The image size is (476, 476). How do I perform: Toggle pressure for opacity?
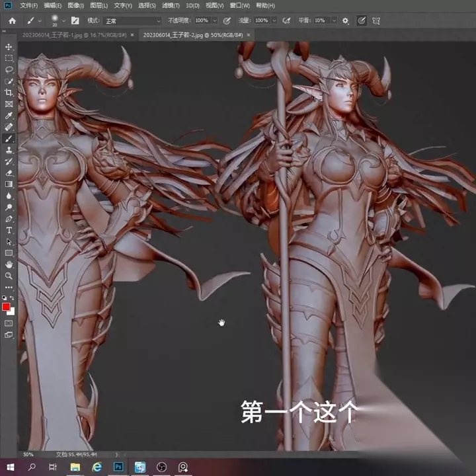227,20
